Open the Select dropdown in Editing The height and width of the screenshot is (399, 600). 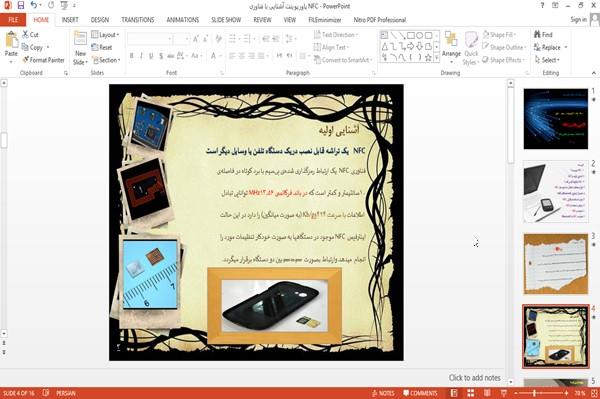coord(547,60)
